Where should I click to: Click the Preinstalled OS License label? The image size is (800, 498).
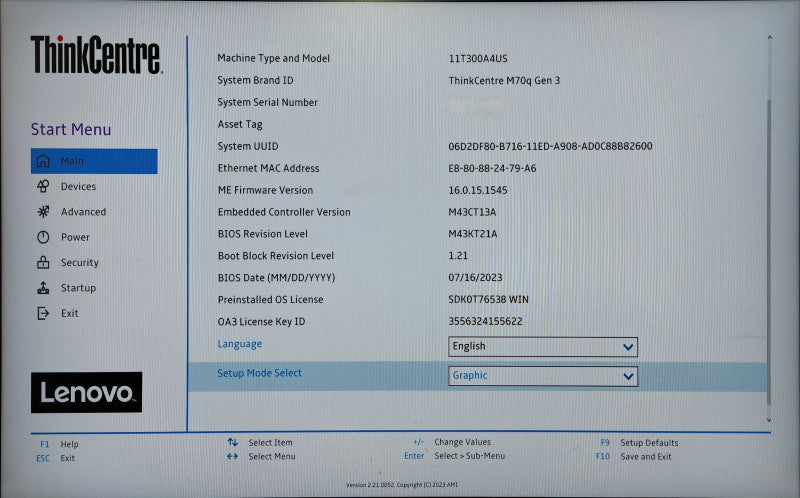[270, 300]
